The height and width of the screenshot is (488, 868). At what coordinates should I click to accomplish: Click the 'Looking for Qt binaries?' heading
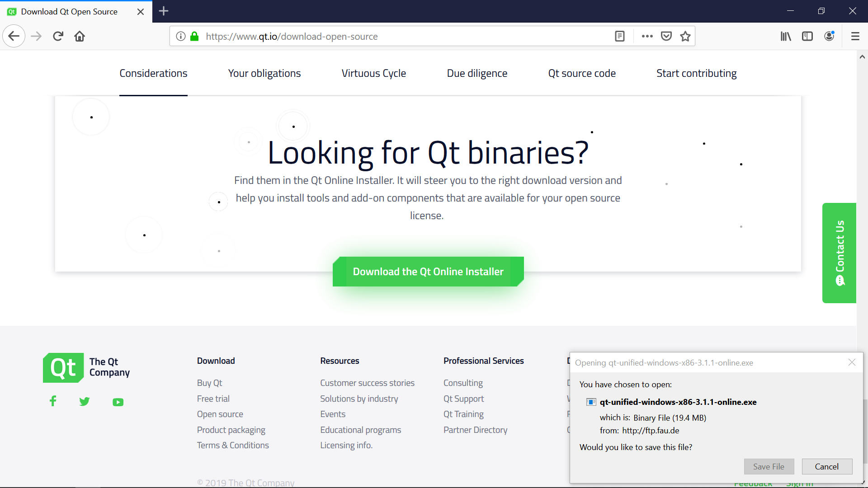[x=428, y=153]
